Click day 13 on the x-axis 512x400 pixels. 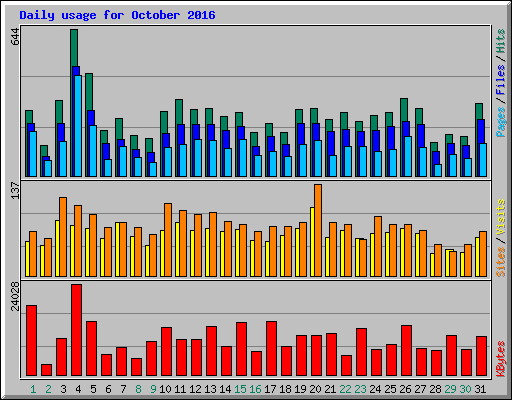tap(210, 389)
